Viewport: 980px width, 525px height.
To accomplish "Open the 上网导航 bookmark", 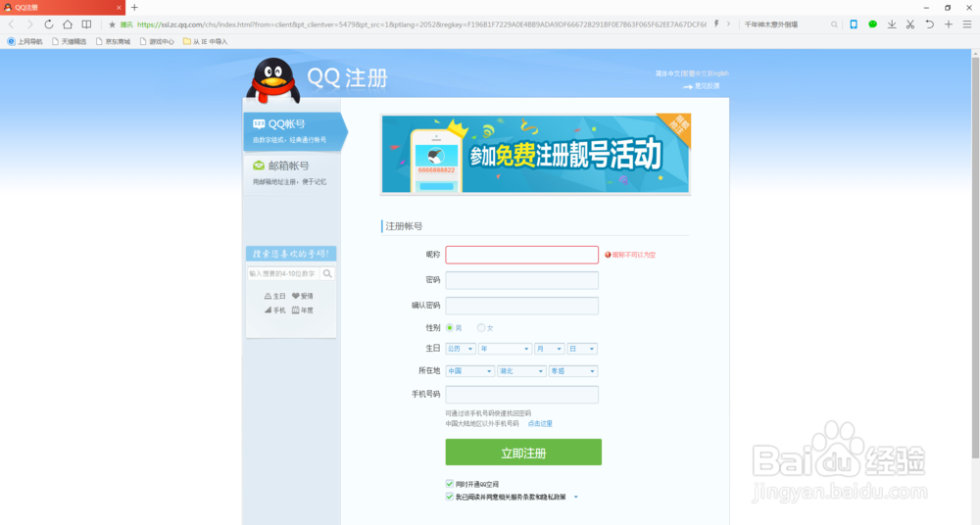I will pyautogui.click(x=25, y=41).
